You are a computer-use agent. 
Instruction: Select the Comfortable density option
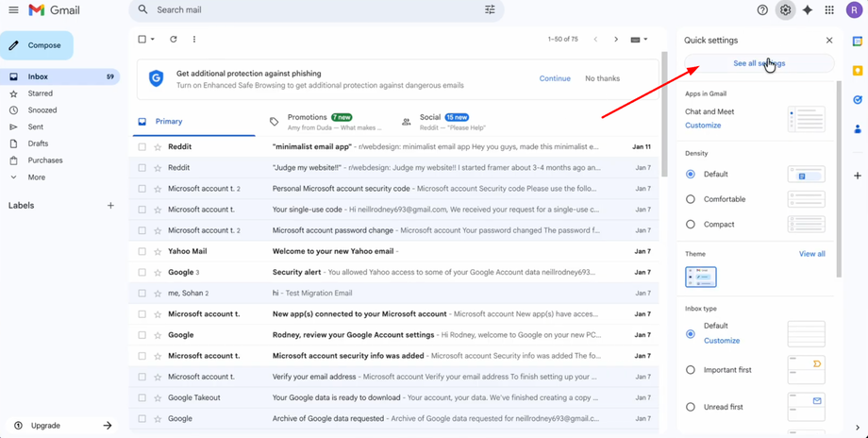point(691,199)
